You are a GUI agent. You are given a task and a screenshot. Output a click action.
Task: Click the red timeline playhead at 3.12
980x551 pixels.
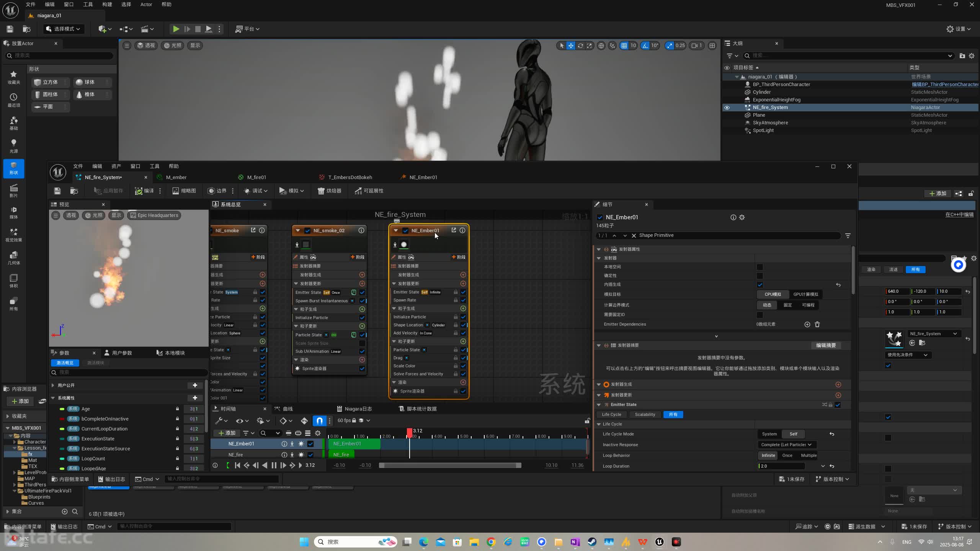(x=410, y=432)
